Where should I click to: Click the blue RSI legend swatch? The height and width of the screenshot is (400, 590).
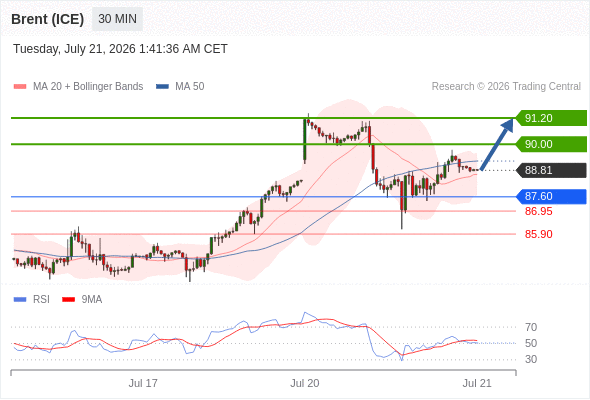coord(20,300)
